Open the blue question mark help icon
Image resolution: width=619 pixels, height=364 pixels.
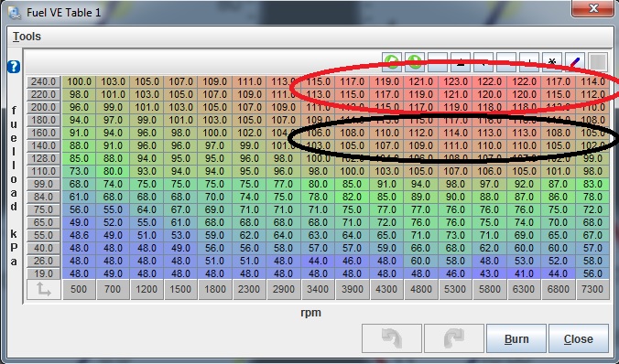pyautogui.click(x=14, y=67)
